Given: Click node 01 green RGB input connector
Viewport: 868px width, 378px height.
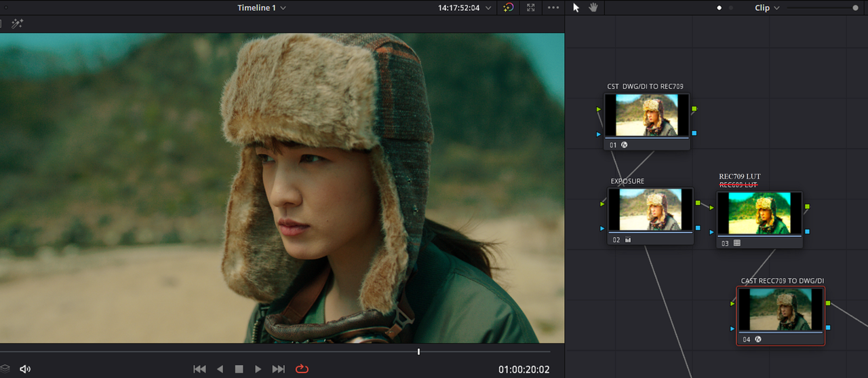Looking at the screenshot, I should 599,109.
